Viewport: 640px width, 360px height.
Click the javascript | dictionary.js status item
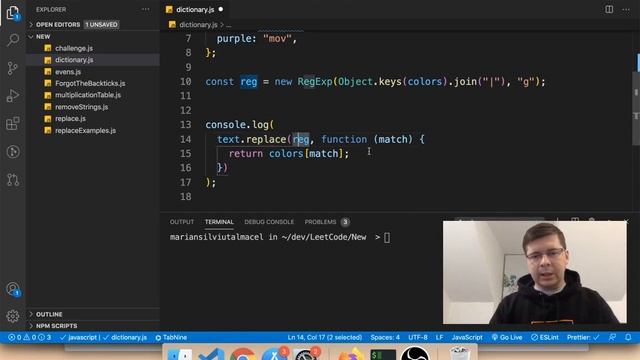pyautogui.click(x=103, y=338)
